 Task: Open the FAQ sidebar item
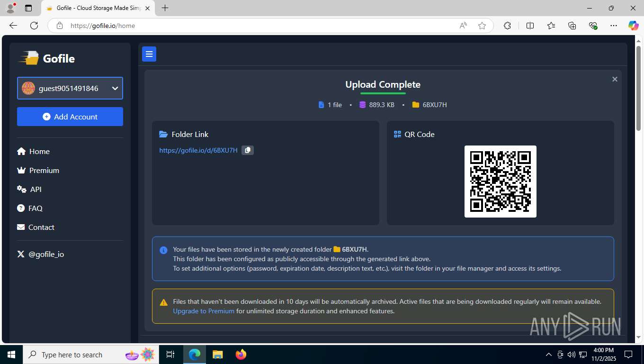pos(30,209)
